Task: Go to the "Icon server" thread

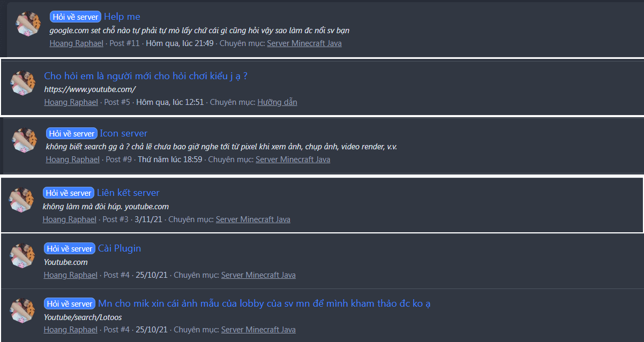Action: 123,133
